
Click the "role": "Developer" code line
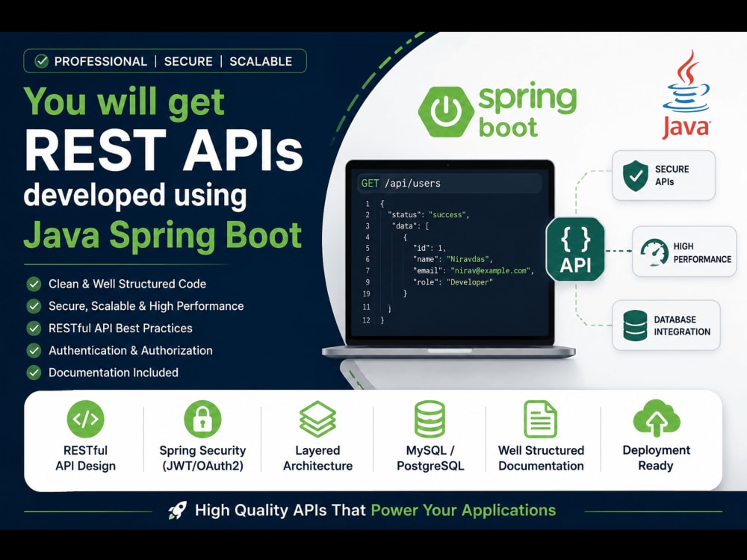453,282
